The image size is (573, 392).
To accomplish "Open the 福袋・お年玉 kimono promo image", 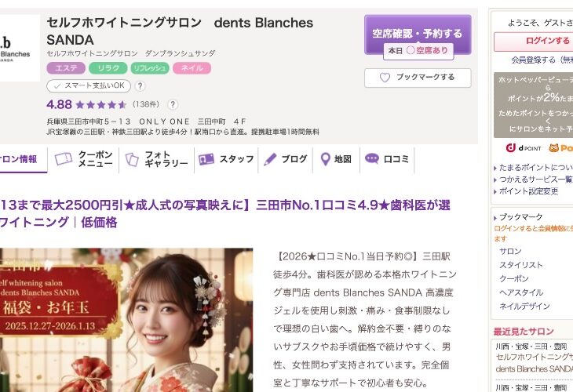I will coord(126,320).
